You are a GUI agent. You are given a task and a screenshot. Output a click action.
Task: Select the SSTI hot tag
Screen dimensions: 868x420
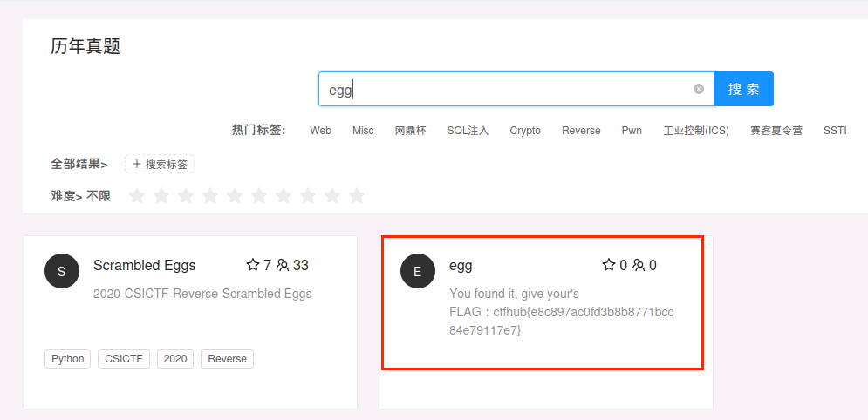[x=835, y=131]
